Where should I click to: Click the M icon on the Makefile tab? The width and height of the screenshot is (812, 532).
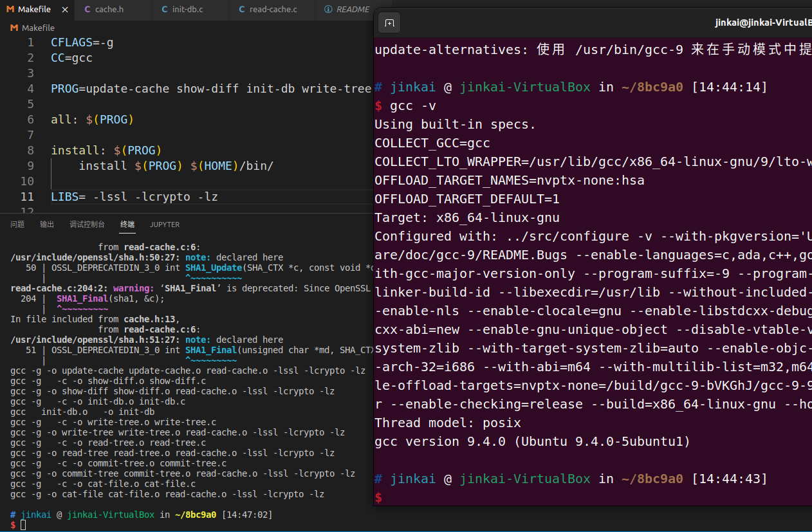pos(12,9)
